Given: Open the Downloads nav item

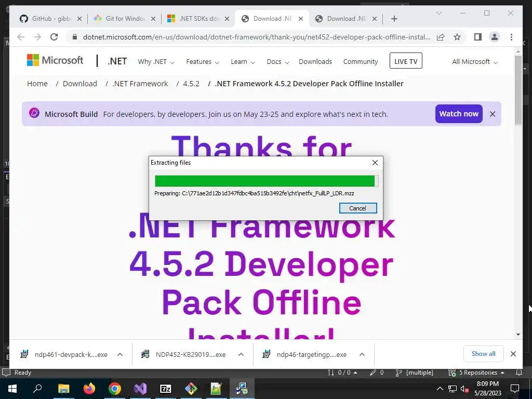Looking at the screenshot, I should (x=315, y=62).
